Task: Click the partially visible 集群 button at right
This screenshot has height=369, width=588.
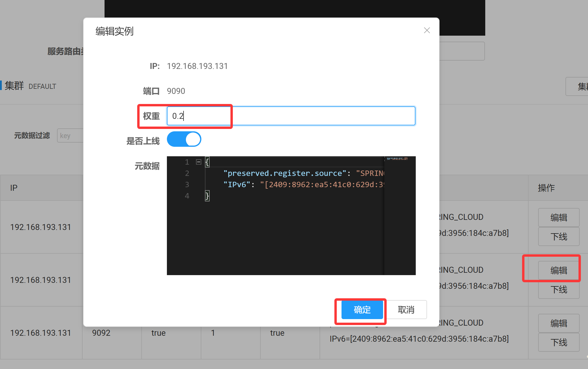Action: (x=578, y=86)
